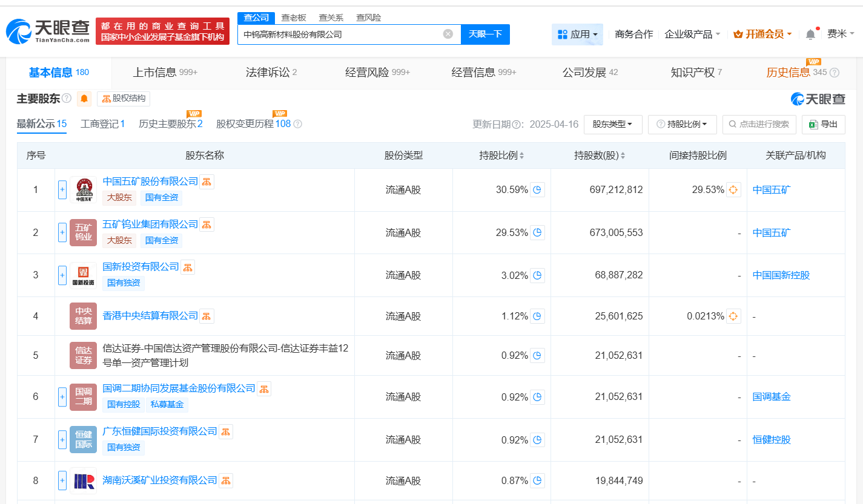This screenshot has height=504, width=863.
Task: Open equity structure icon beside 国新投资有限公司
Action: [188, 267]
